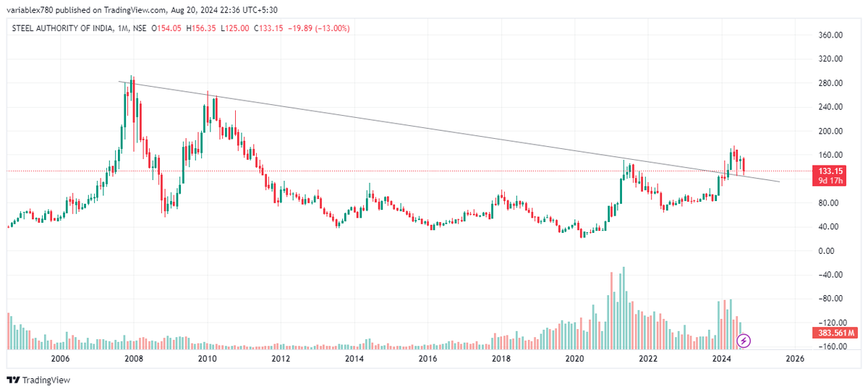Click the 2022 year label on the time axis
Viewport: 868px width, 392px height.
[x=647, y=359]
